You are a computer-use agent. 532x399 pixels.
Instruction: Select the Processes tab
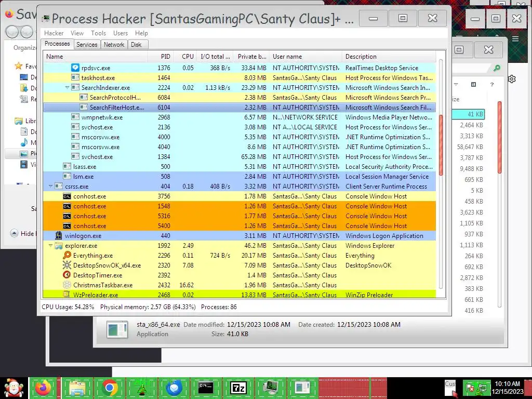[57, 44]
